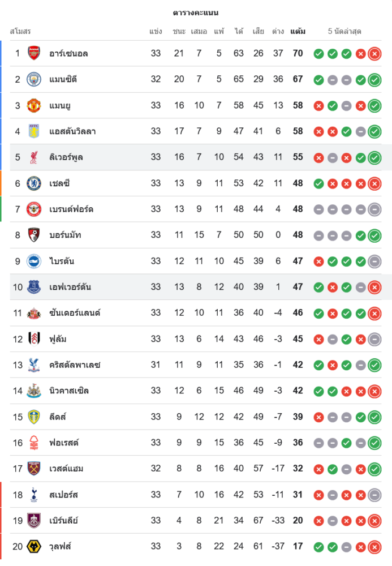Click the Chelsea club crest
Image resolution: width=392 pixels, height=566 pixels.
(35, 183)
